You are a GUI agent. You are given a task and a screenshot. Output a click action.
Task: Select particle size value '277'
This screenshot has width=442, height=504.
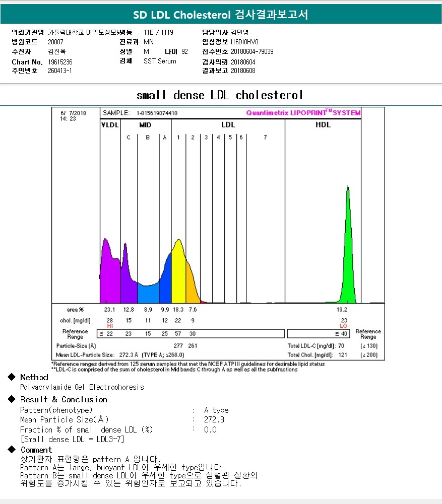178,346
